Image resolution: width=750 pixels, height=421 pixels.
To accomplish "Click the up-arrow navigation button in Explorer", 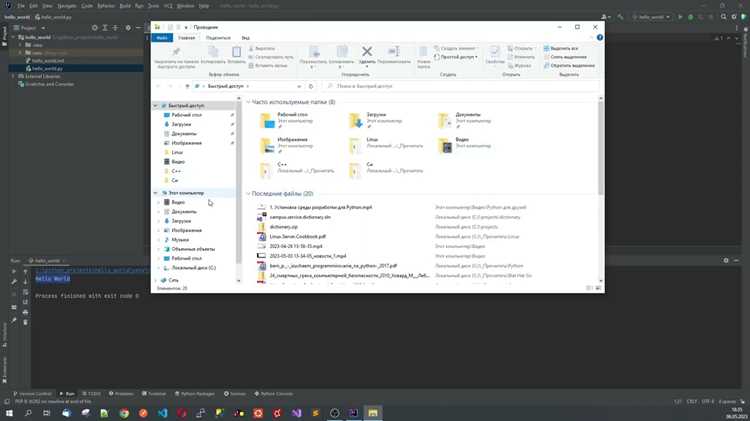I will (x=187, y=86).
